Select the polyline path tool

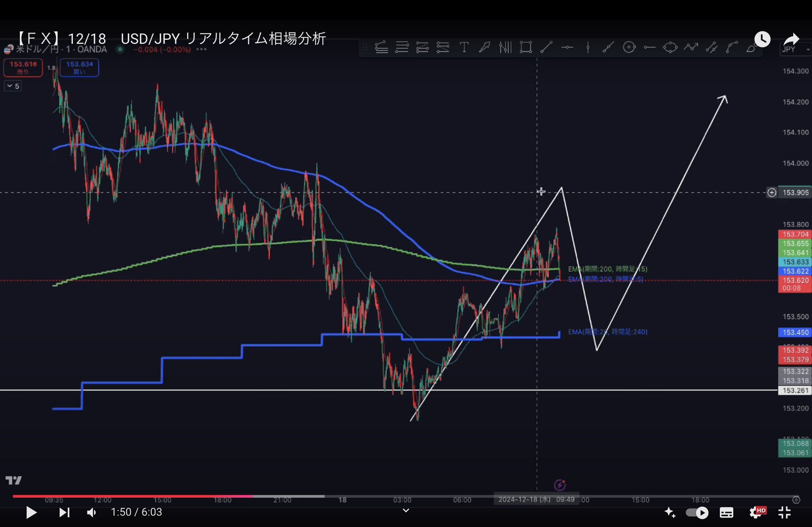point(691,48)
